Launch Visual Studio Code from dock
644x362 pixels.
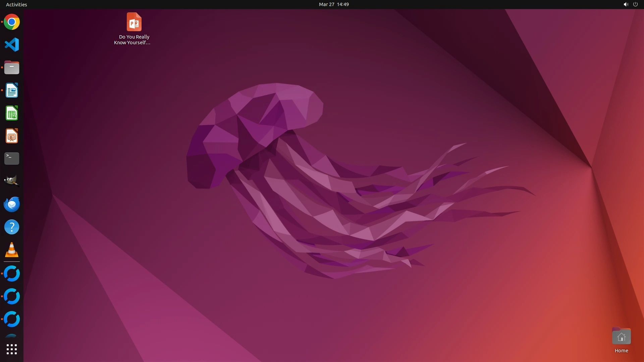click(12, 45)
